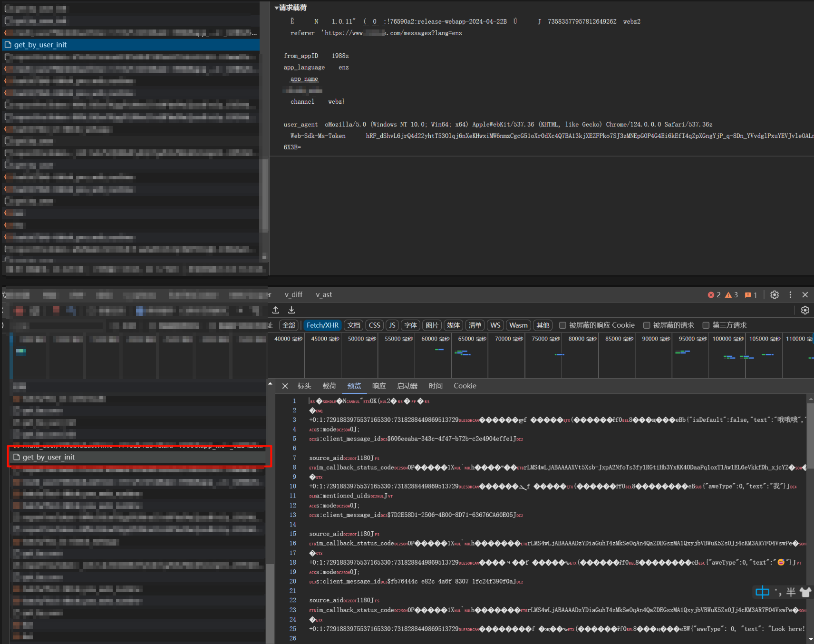The image size is (814, 644).
Task: Click the from_appID field in the payload
Action: (x=301, y=56)
